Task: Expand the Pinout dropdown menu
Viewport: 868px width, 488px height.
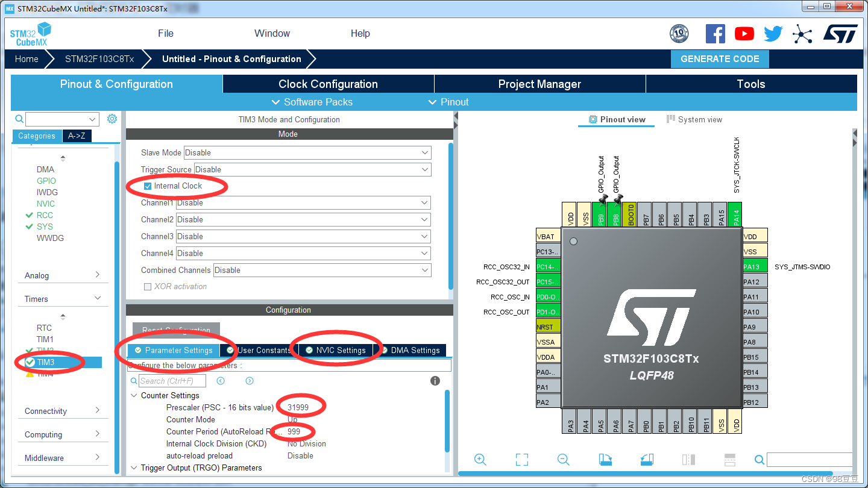Action: pos(448,102)
